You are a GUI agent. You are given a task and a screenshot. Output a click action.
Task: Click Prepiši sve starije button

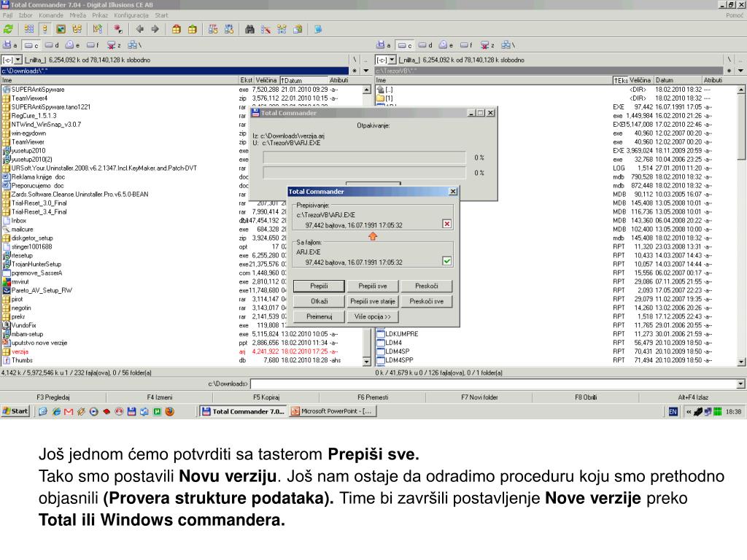tap(373, 301)
